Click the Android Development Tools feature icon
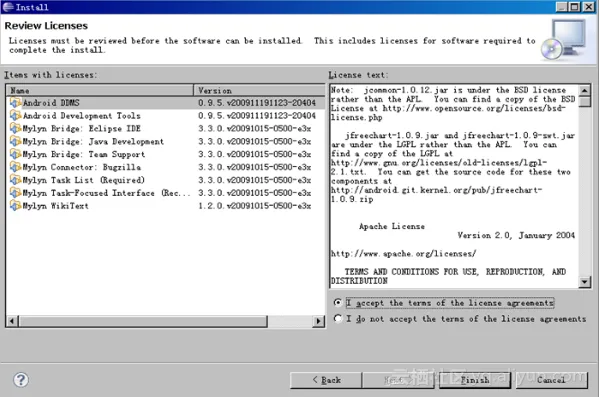The width and height of the screenshot is (599, 397). pyautogui.click(x=15, y=116)
